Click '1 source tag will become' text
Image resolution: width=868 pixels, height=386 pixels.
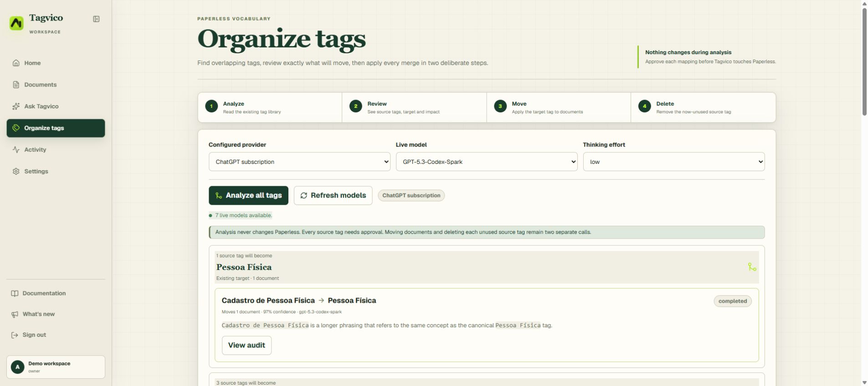pyautogui.click(x=244, y=256)
